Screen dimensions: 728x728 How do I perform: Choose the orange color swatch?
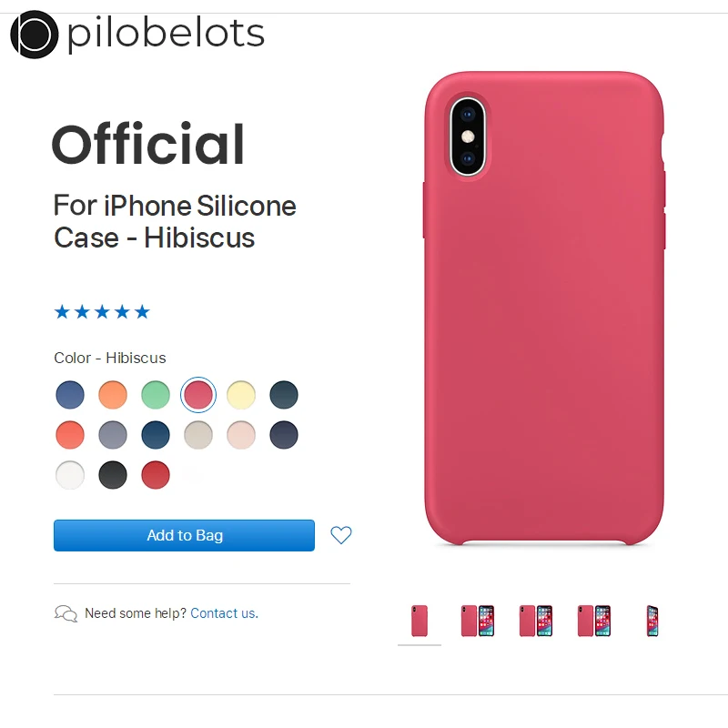[x=113, y=395]
